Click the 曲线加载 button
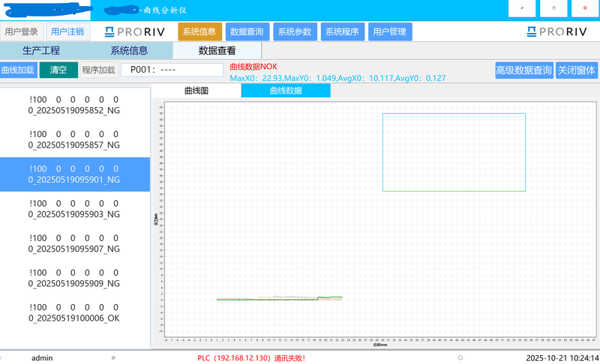 point(18,70)
